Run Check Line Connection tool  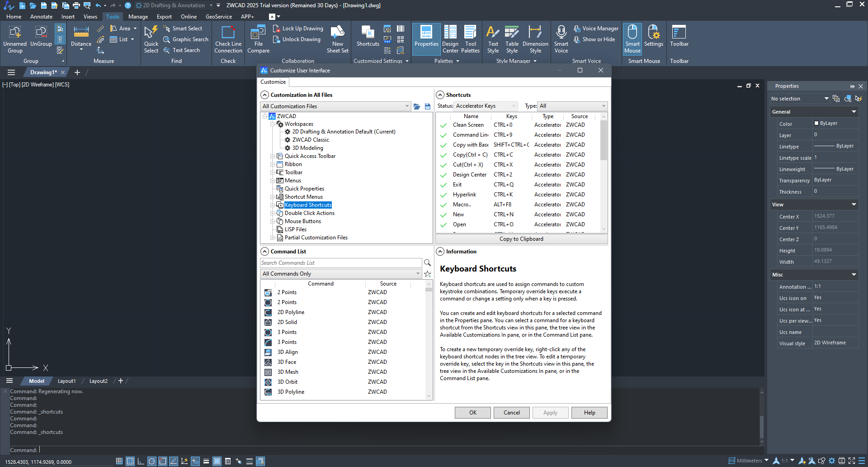click(228, 39)
